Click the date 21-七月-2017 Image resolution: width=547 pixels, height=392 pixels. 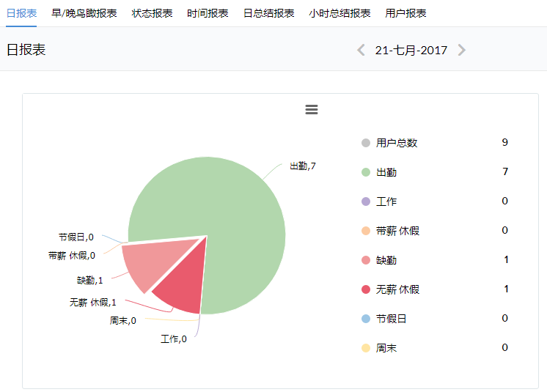(411, 50)
